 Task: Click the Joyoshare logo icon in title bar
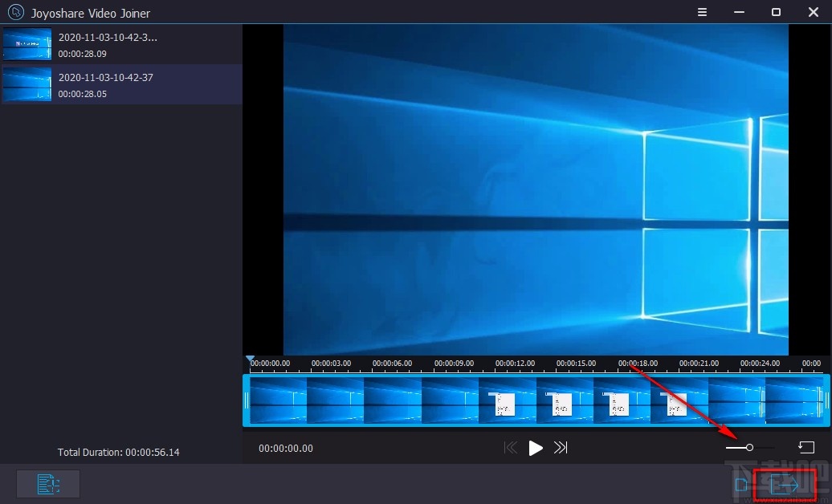tap(16, 12)
